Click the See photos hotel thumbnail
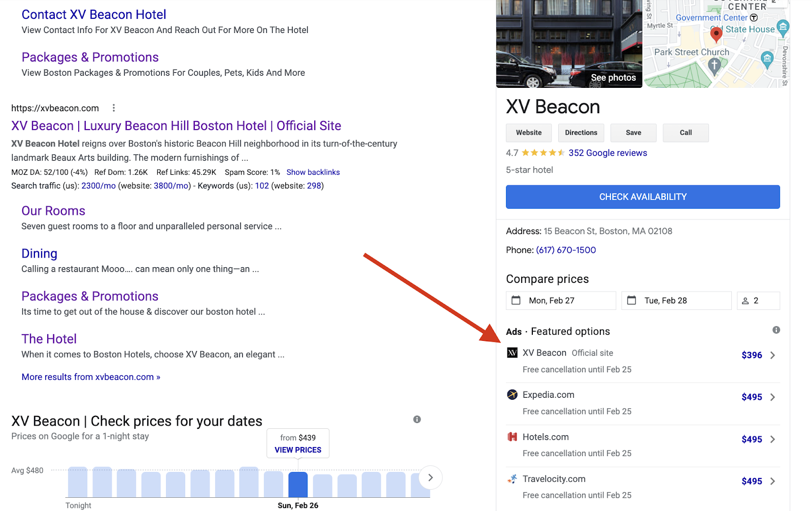The width and height of the screenshot is (812, 511). tap(569, 44)
